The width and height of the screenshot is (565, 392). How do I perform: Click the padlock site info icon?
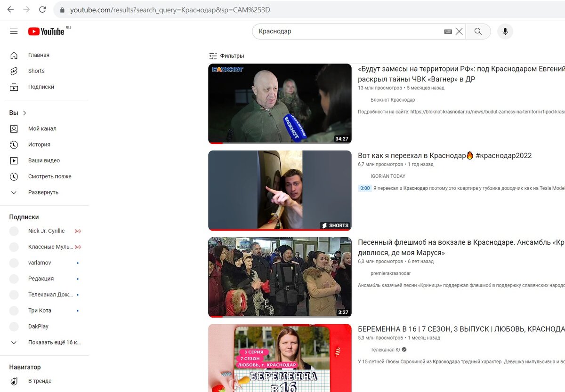[61, 10]
